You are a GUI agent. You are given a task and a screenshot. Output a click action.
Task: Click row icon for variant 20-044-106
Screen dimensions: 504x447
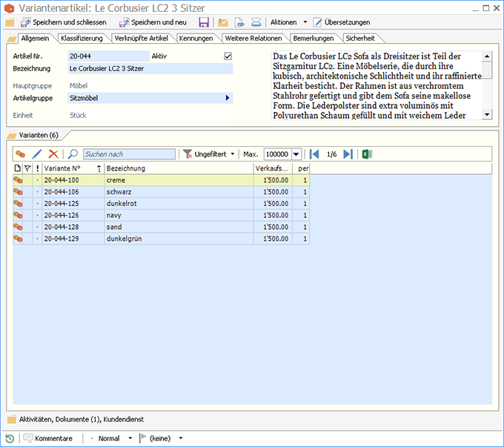click(18, 192)
